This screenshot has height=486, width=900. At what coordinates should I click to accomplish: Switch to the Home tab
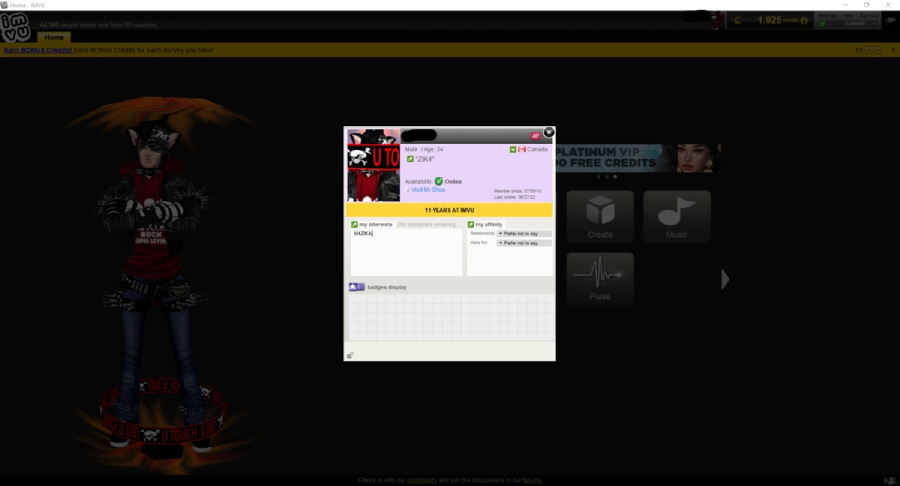point(54,37)
